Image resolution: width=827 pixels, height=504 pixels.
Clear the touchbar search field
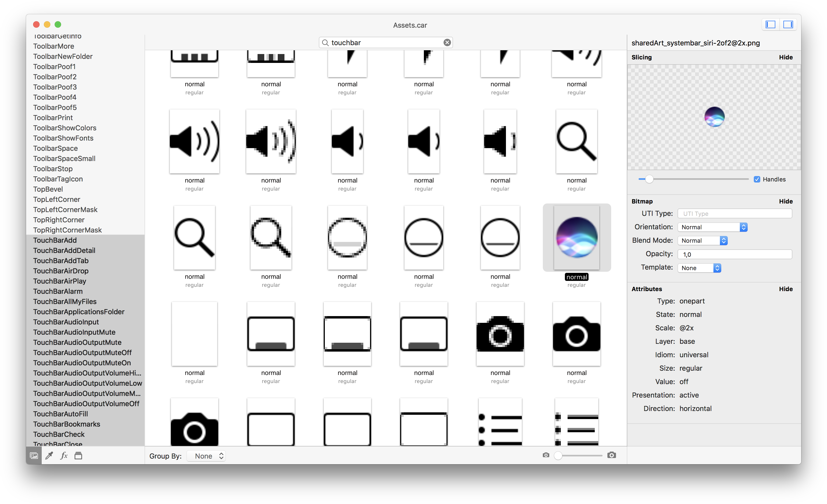pyautogui.click(x=447, y=42)
